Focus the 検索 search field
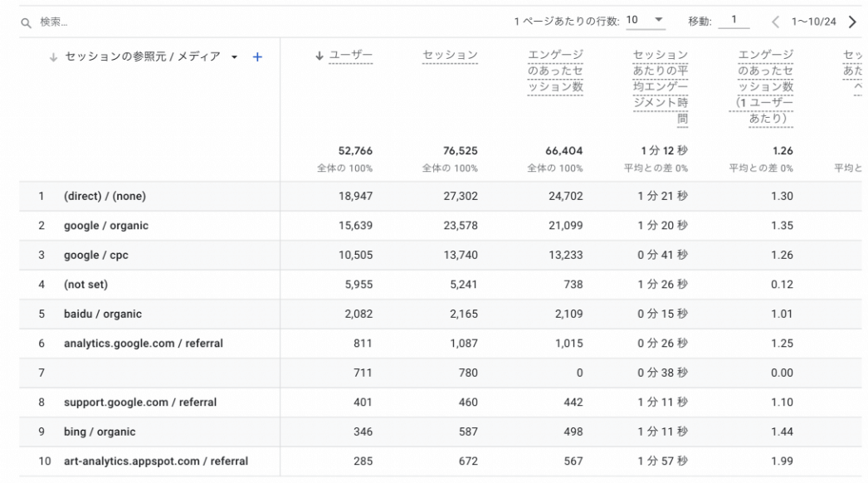Screen dimensions: 868x483 pyautogui.click(x=54, y=22)
